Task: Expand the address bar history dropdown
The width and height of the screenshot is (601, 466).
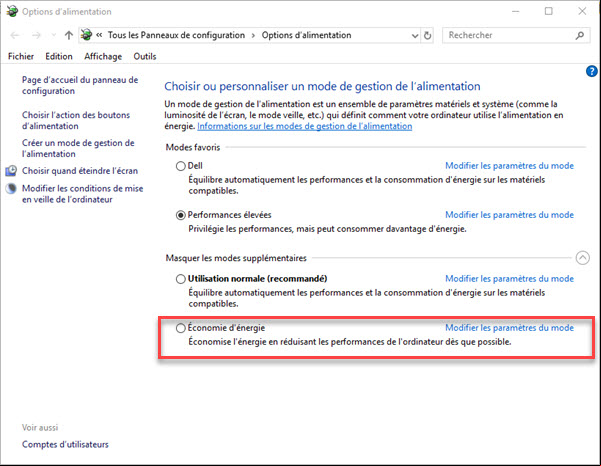Action: coord(415,36)
